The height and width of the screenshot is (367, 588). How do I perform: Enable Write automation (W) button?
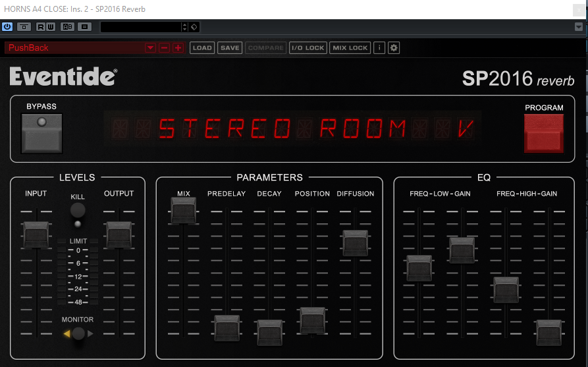51,26
